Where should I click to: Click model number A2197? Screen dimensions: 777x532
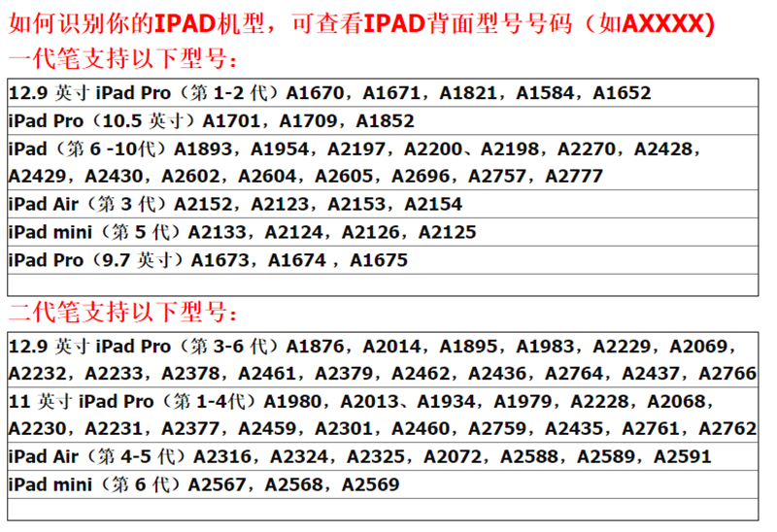click(356, 149)
